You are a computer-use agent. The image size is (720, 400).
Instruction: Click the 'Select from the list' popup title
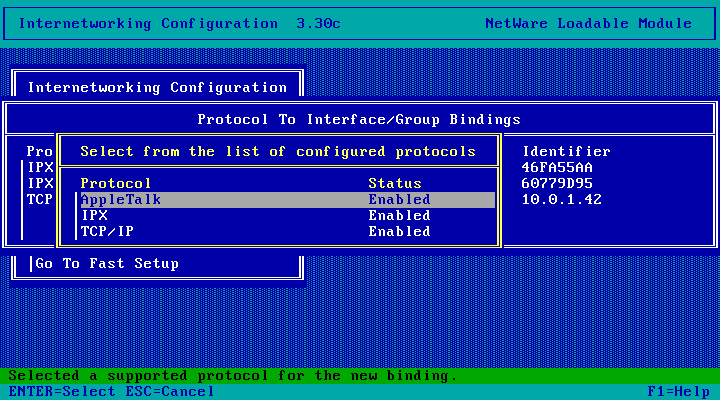278,152
